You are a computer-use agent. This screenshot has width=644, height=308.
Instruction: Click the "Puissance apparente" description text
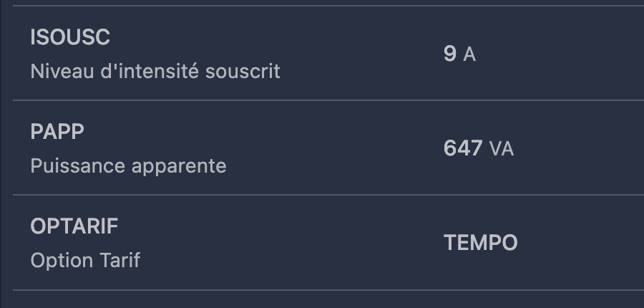point(129,167)
